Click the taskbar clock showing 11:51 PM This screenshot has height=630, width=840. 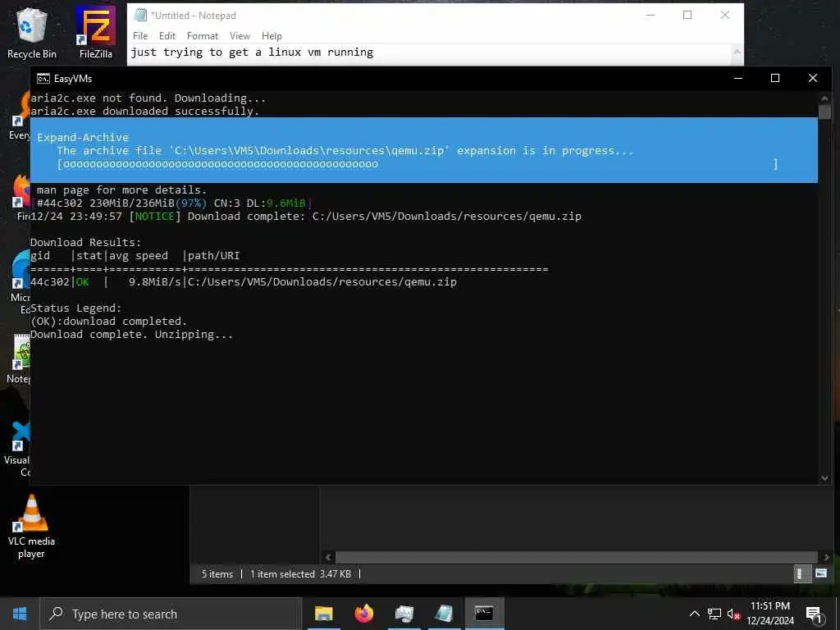point(769,606)
